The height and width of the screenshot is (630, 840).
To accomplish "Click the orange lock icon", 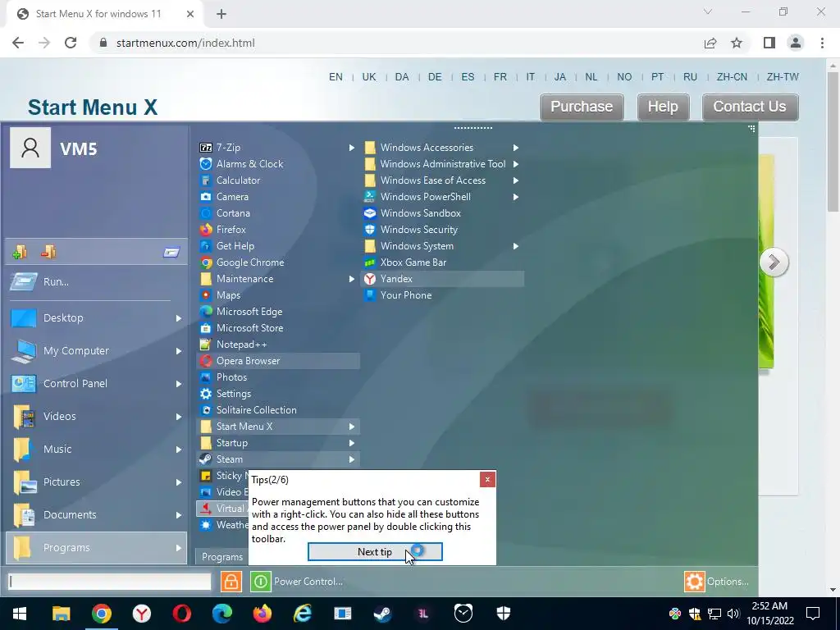I will point(231,582).
